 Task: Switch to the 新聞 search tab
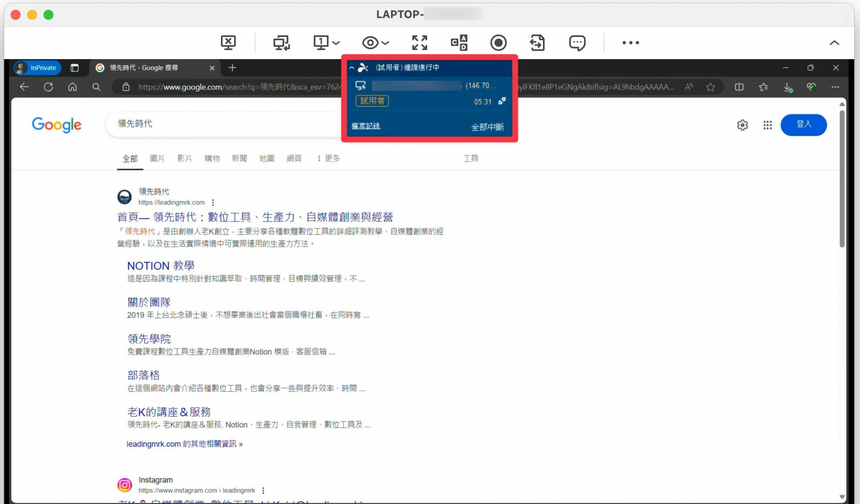239,159
